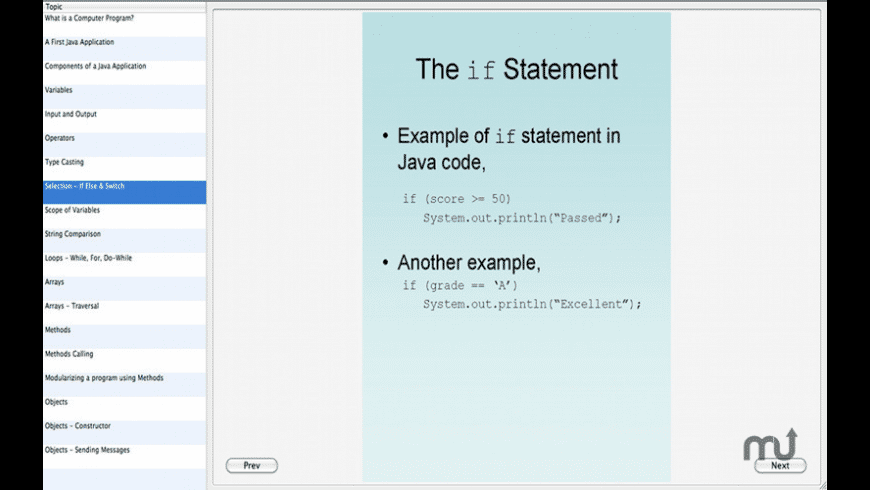This screenshot has height=490, width=870.
Task: Advance to the next slide with Next
Action: click(x=780, y=466)
